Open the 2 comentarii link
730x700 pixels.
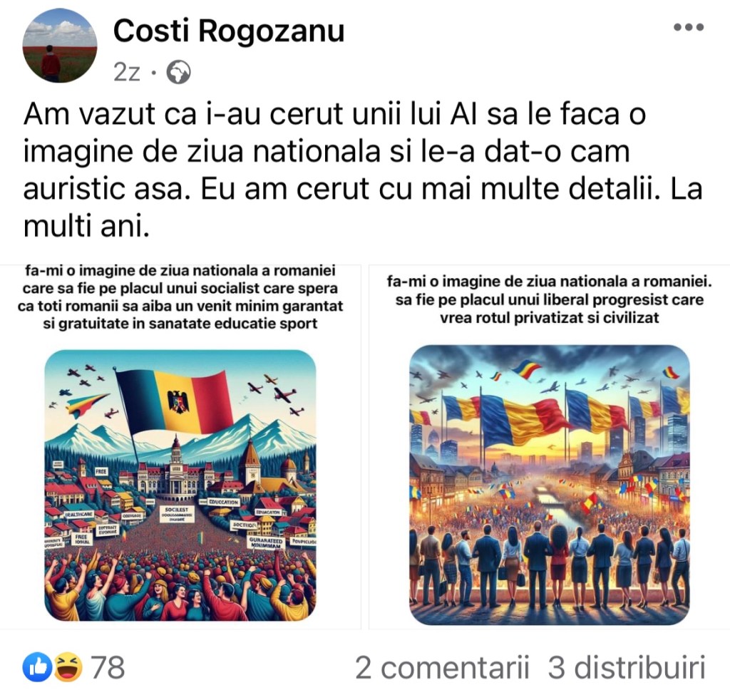coord(442,667)
